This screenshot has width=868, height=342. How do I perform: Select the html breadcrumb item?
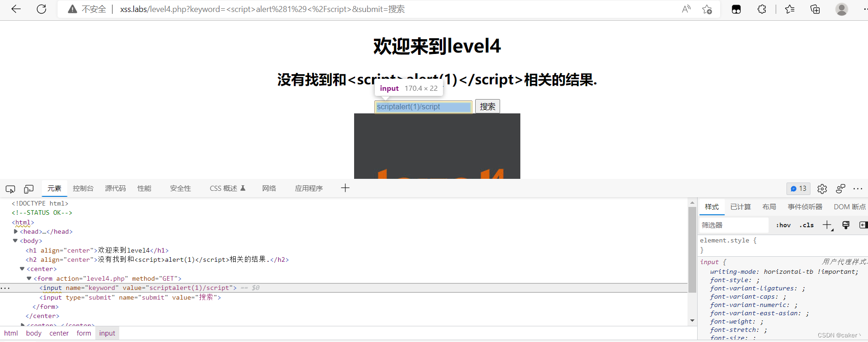pyautogui.click(x=11, y=333)
